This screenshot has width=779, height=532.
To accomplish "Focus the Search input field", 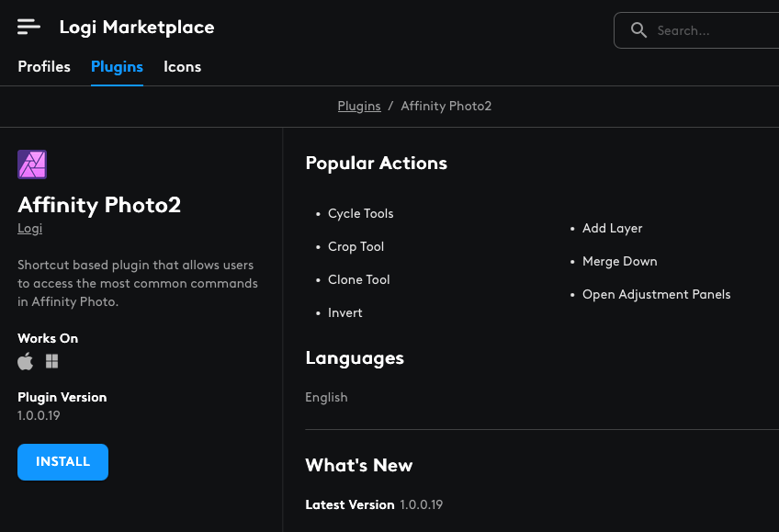I will (x=696, y=30).
